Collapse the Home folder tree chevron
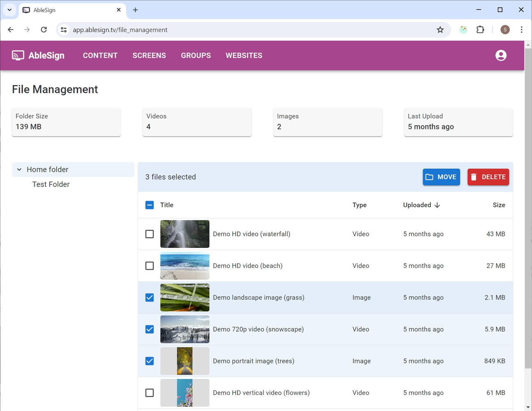This screenshot has width=532, height=411. pyautogui.click(x=19, y=169)
